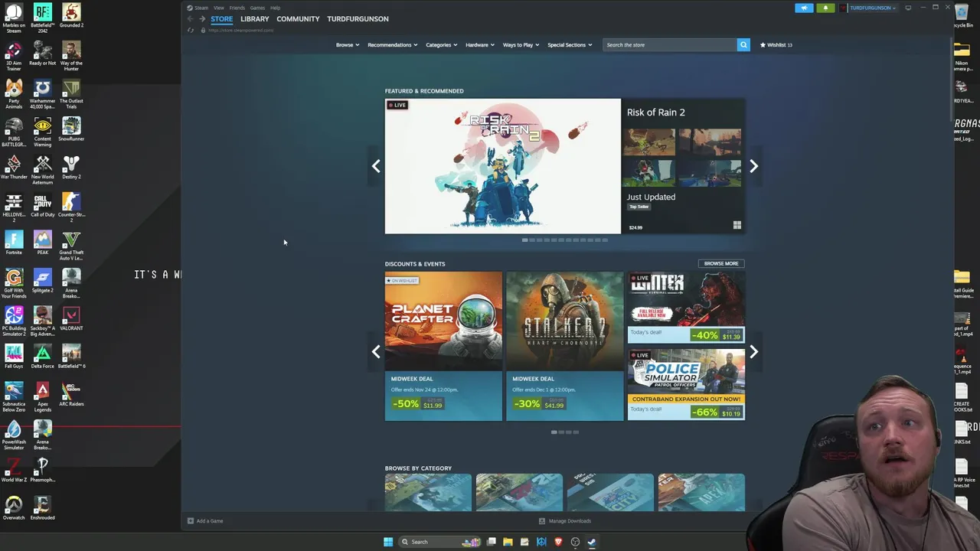The height and width of the screenshot is (551, 980).
Task: Open the Fortnite desktop icon
Action: click(x=14, y=243)
